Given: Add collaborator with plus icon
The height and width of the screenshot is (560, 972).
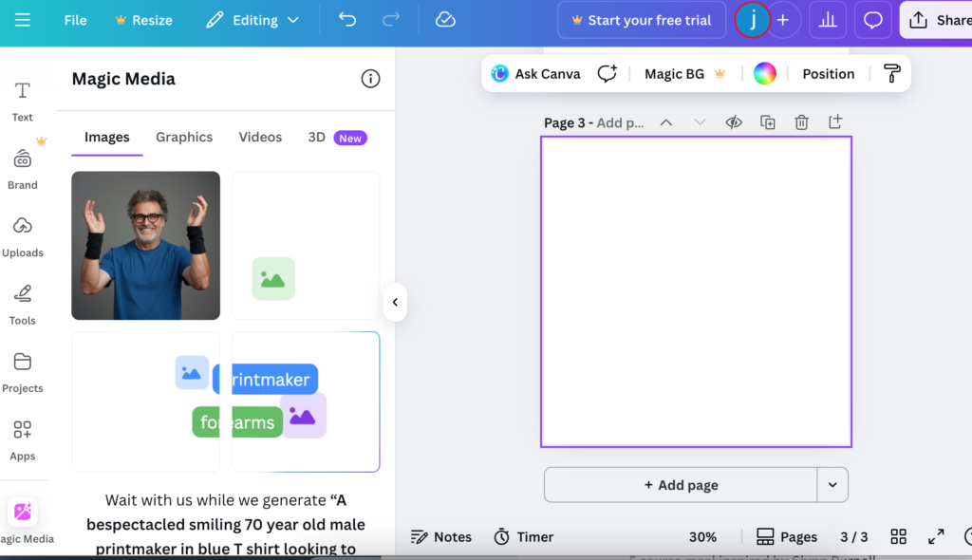Looking at the screenshot, I should (x=783, y=20).
